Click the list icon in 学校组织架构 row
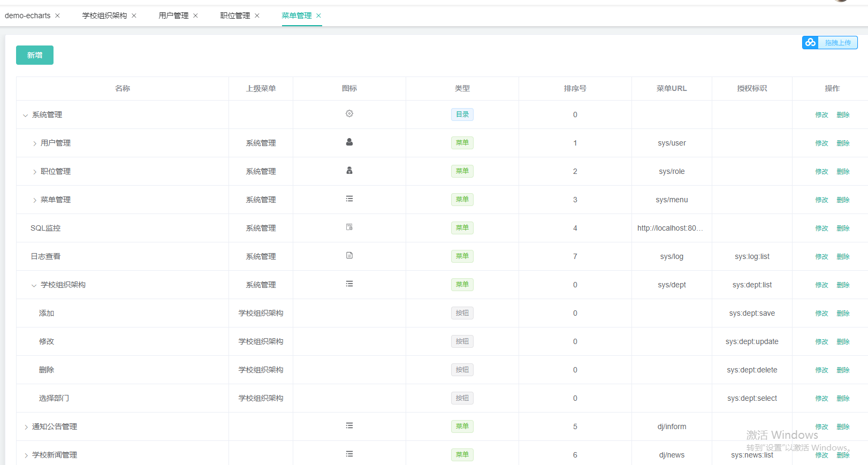 pos(349,284)
